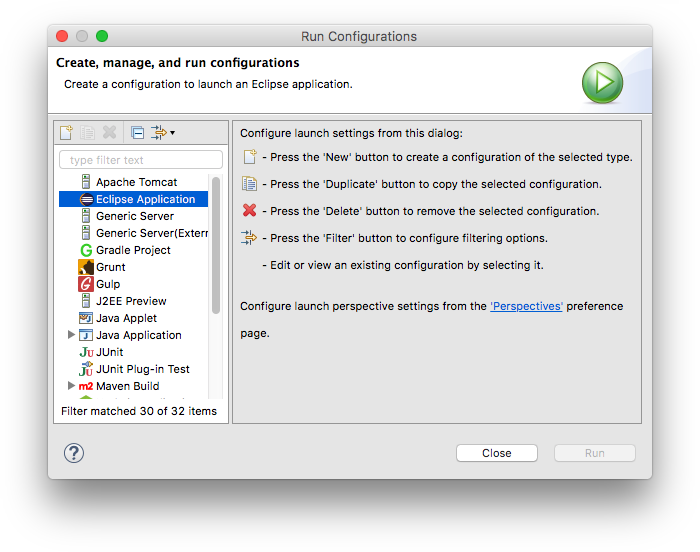
Task: Click the Eclipse Application icon
Action: coord(86,199)
